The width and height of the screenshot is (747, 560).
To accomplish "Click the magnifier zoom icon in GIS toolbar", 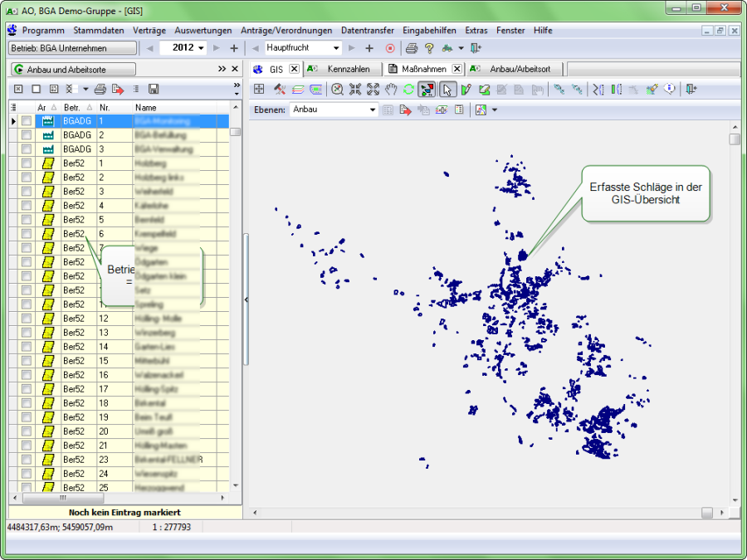I will click(x=338, y=90).
